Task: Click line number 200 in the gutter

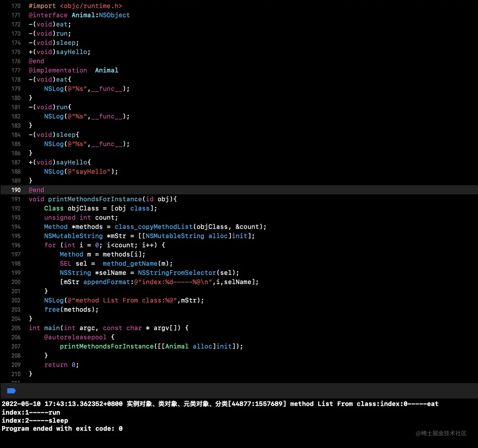Action: point(16,282)
